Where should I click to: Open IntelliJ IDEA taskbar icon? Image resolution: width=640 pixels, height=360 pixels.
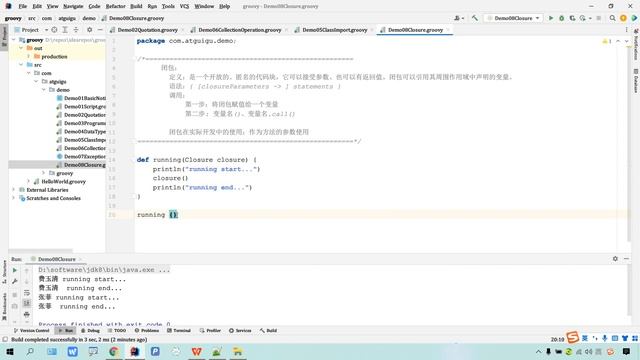(135, 351)
